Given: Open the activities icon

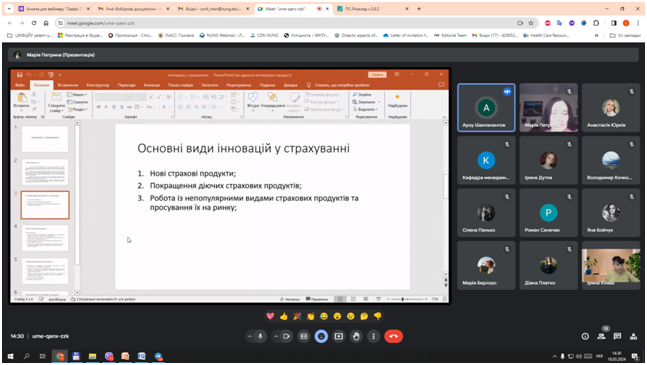Looking at the screenshot, I should pos(633,336).
